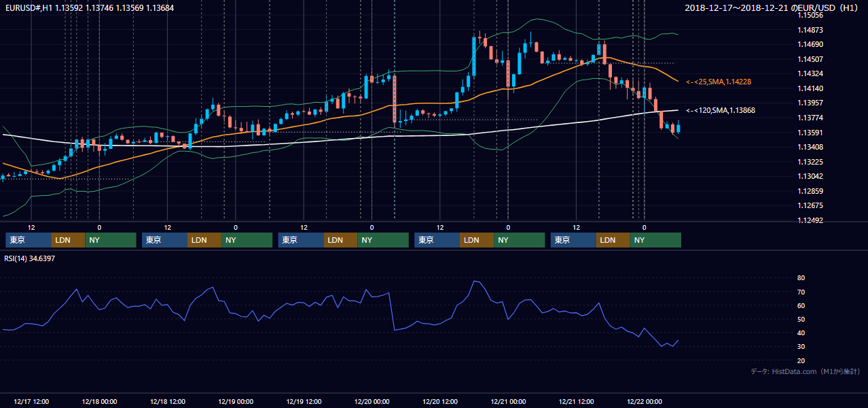868x408 pixels.
Task: Click the 12/18 12:00 date label
Action: pyautogui.click(x=168, y=401)
